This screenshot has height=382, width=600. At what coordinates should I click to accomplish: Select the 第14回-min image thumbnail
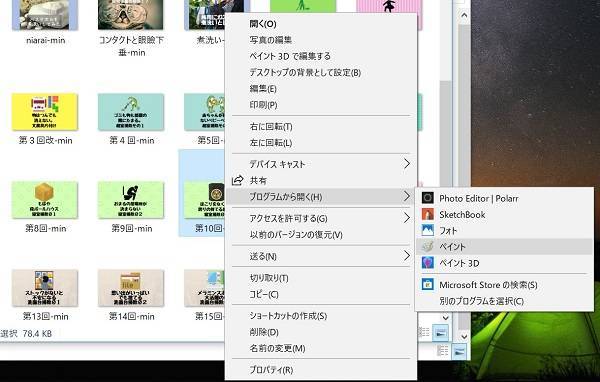pos(131,288)
